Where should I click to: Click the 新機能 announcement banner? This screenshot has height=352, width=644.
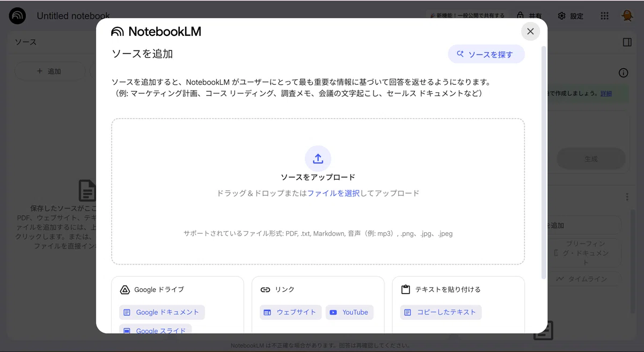click(468, 16)
